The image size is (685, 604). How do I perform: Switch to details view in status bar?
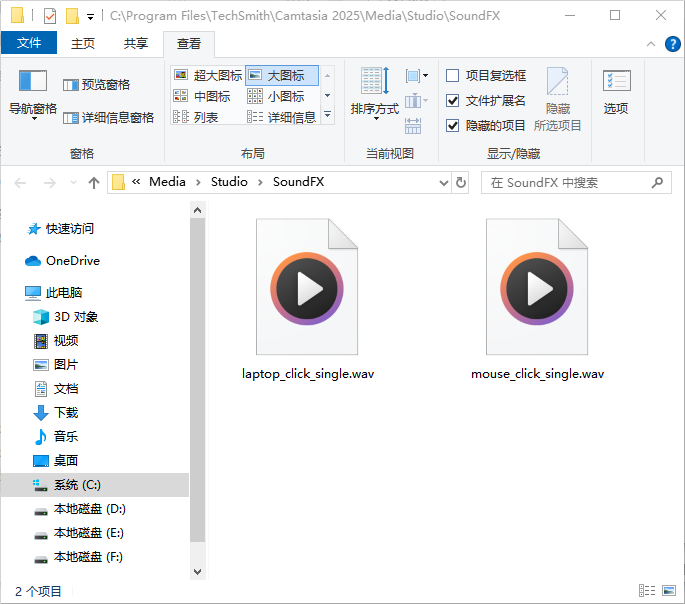647,590
